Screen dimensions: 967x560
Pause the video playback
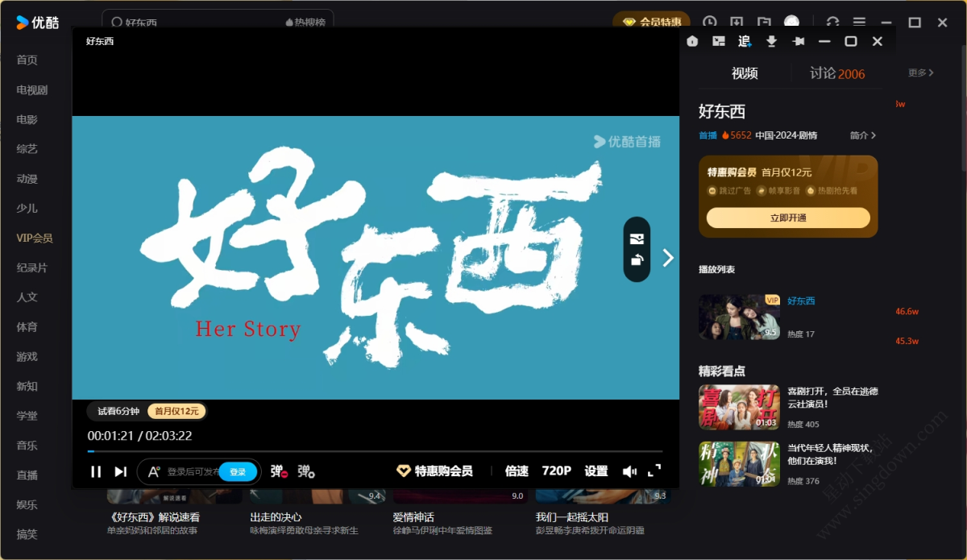pos(96,471)
